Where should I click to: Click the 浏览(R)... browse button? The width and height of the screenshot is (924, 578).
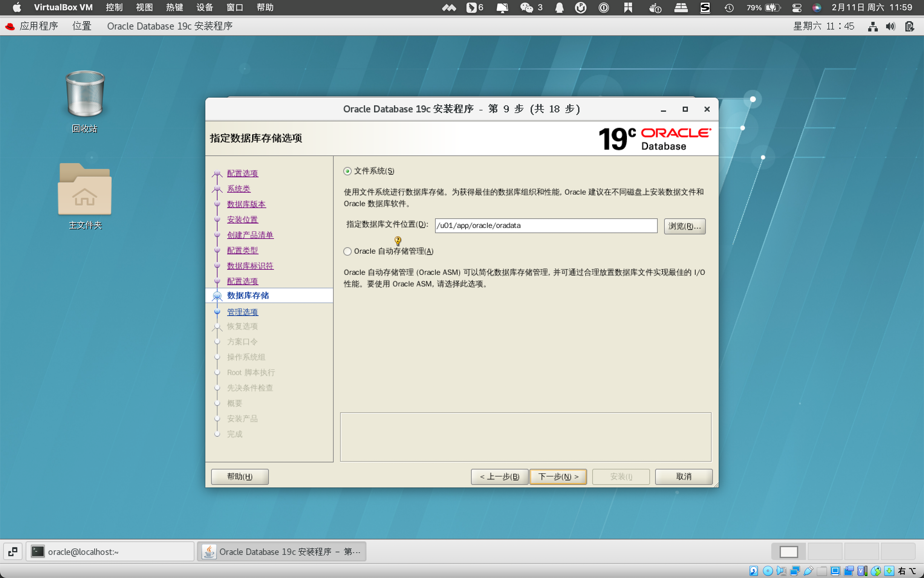click(685, 226)
